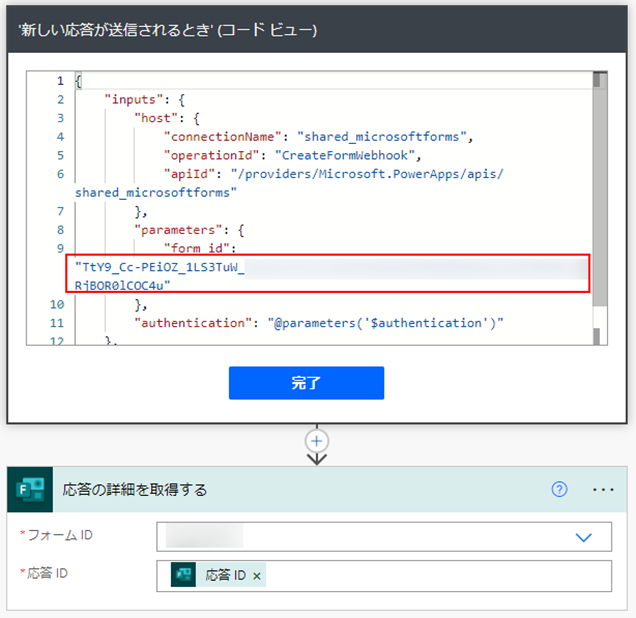636x618 pixels.
Task: Open the ellipsis menu on 応答の詳細を取得する
Action: coord(603,489)
